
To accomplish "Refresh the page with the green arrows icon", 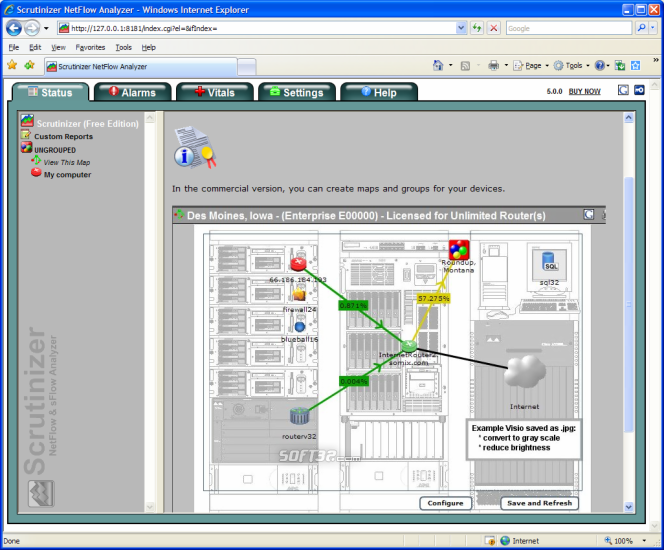I will click(x=477, y=28).
